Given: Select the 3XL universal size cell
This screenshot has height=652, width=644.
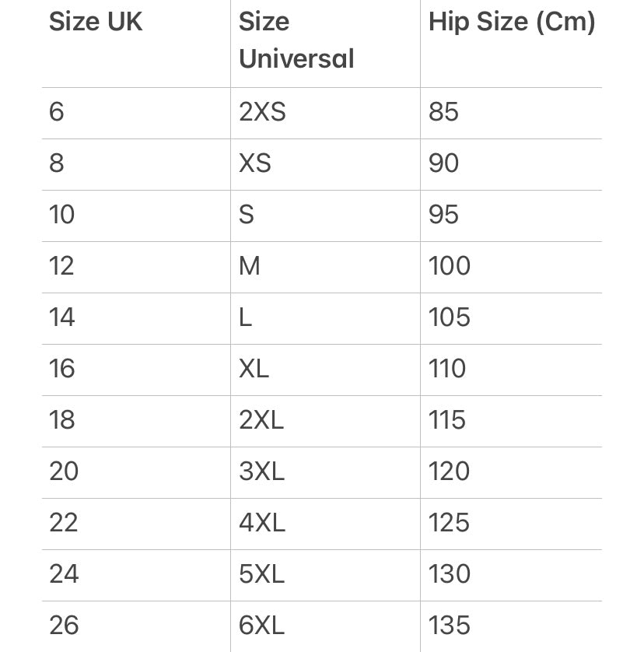Looking at the screenshot, I should click(x=262, y=471).
